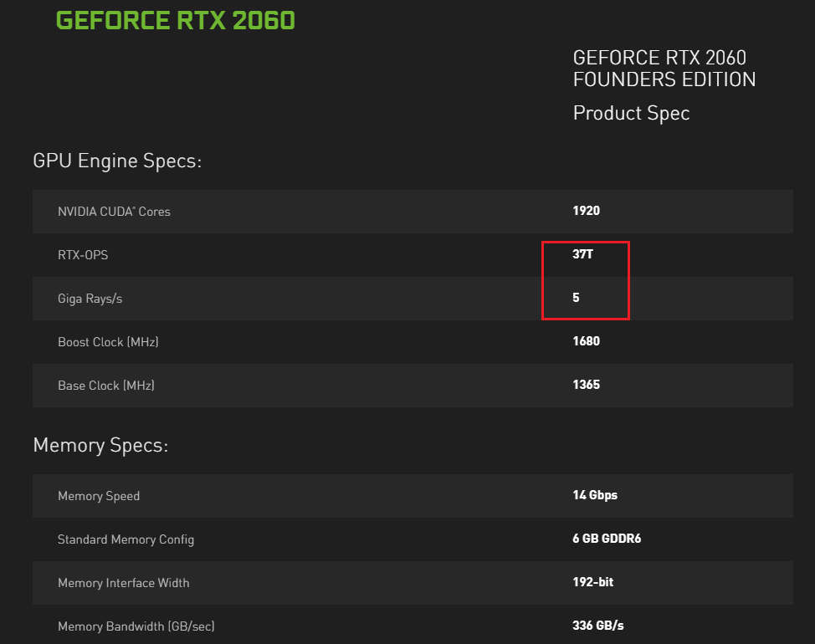Click the Base Clock (MHz) label
815x644 pixels.
click(106, 386)
